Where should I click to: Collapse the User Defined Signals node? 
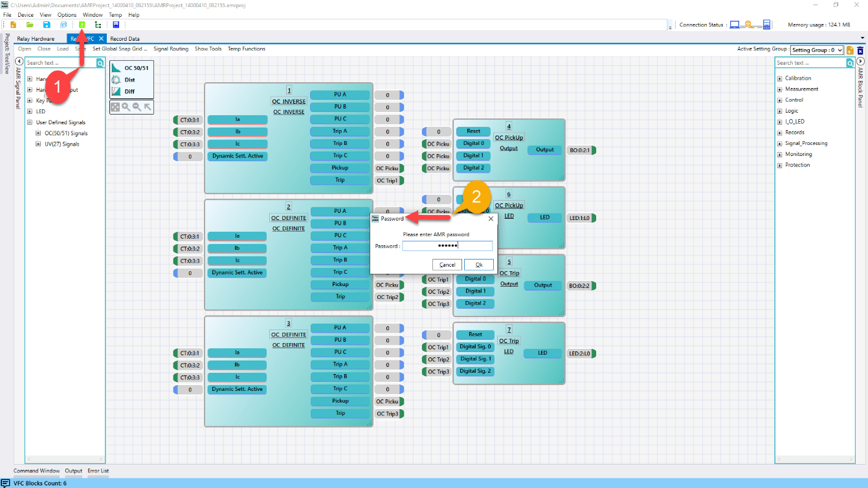tap(30, 122)
